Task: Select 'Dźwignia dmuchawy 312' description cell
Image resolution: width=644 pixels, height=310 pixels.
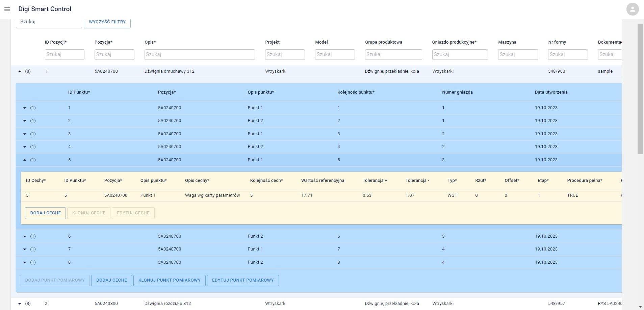Action: 169,71
